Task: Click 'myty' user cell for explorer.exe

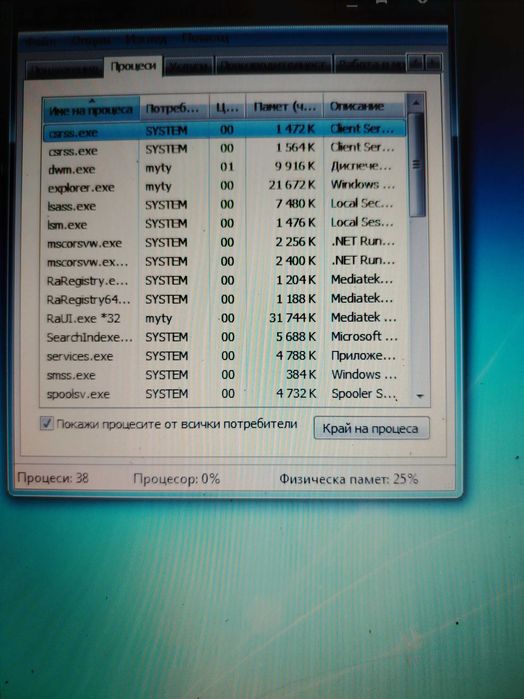Action: pyautogui.click(x=158, y=186)
